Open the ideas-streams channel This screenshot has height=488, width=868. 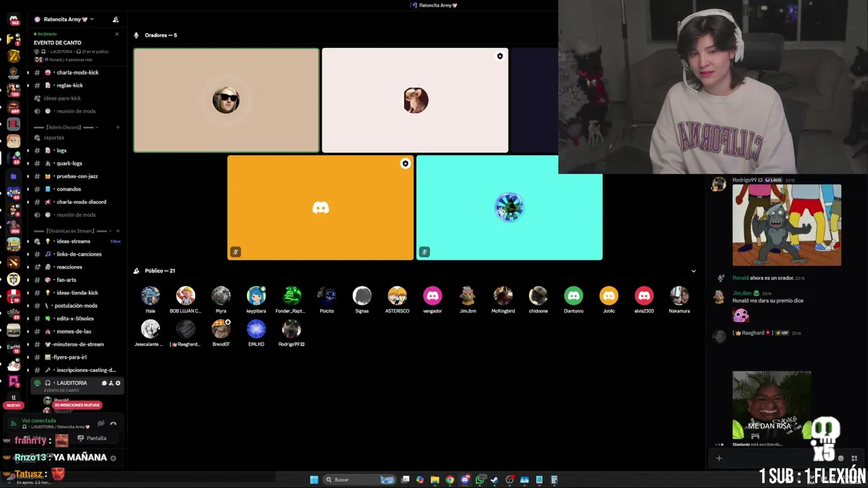[x=77, y=241]
